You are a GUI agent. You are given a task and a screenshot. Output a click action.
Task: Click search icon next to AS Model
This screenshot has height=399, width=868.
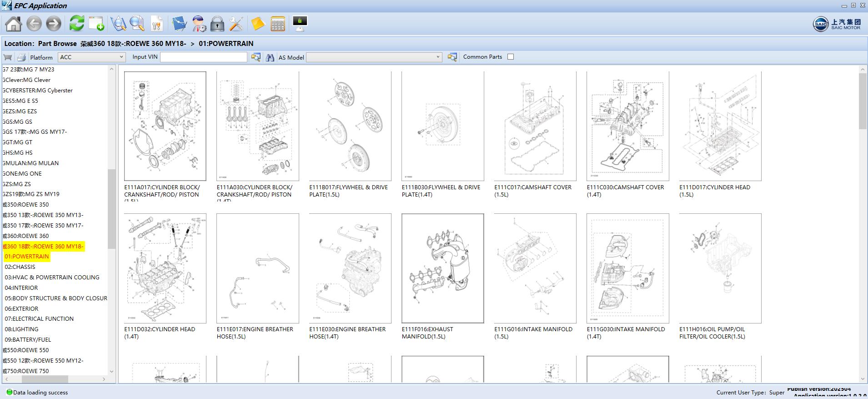pyautogui.click(x=452, y=57)
